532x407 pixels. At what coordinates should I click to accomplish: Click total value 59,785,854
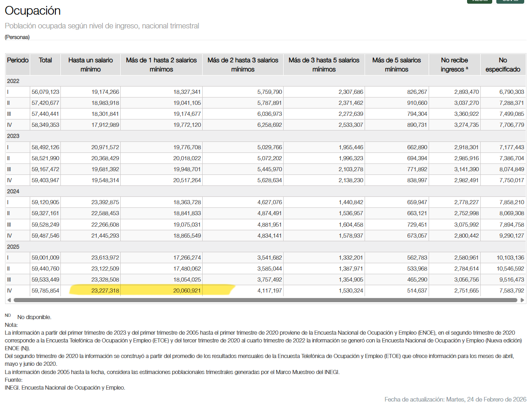tap(45, 290)
